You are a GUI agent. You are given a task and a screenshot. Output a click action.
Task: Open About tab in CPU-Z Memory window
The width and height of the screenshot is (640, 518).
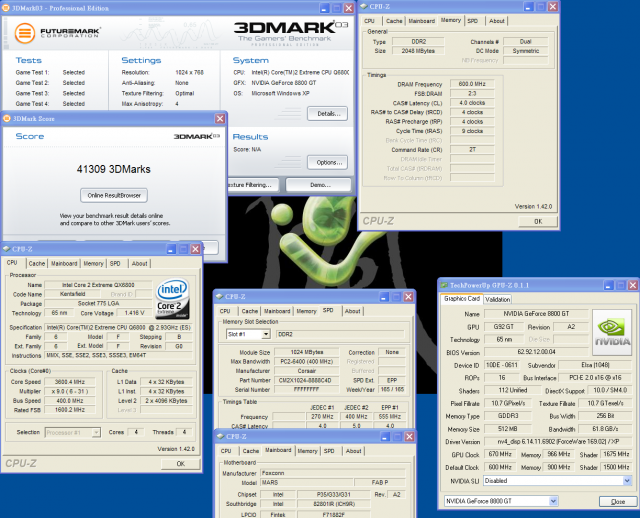[x=497, y=21]
